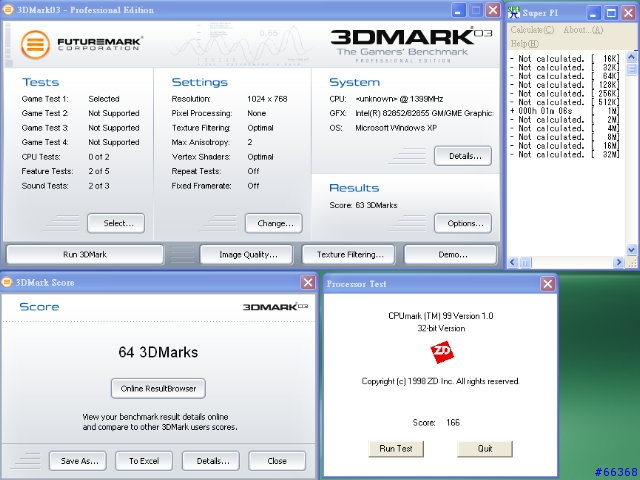640x480 pixels.
Task: Click the 'Not calculated' 16K row
Action: [564, 59]
